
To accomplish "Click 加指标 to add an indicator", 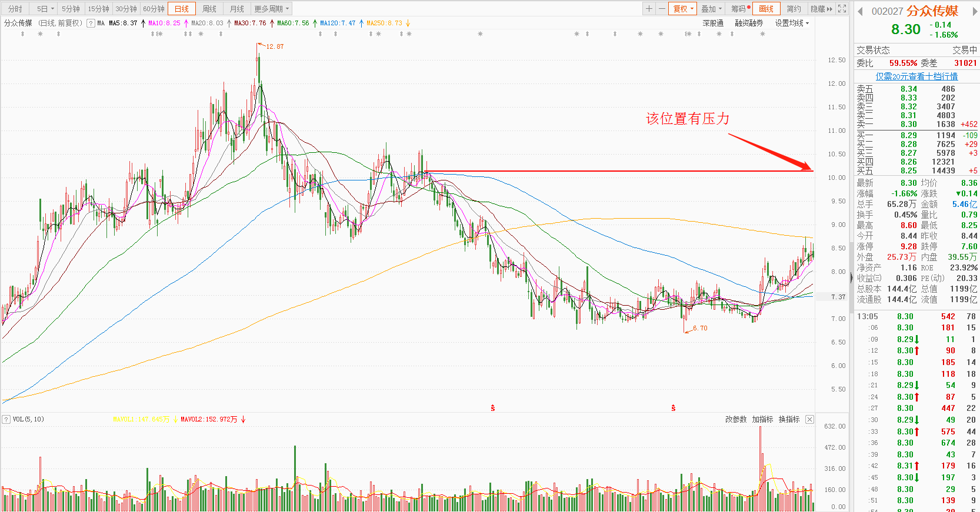I will [762, 419].
